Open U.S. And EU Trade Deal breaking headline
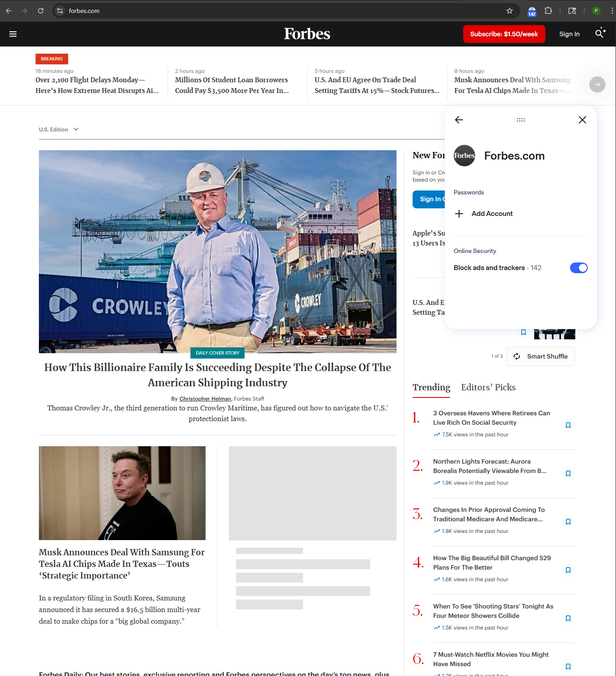Screen dimensions: 616x676 pos(377,85)
